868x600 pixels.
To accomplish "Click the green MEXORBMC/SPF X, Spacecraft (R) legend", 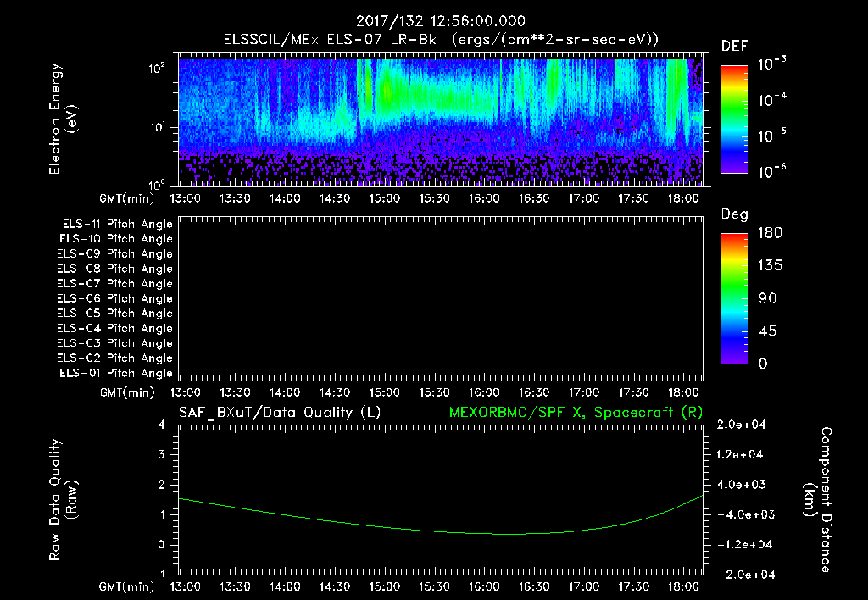I will point(576,413).
